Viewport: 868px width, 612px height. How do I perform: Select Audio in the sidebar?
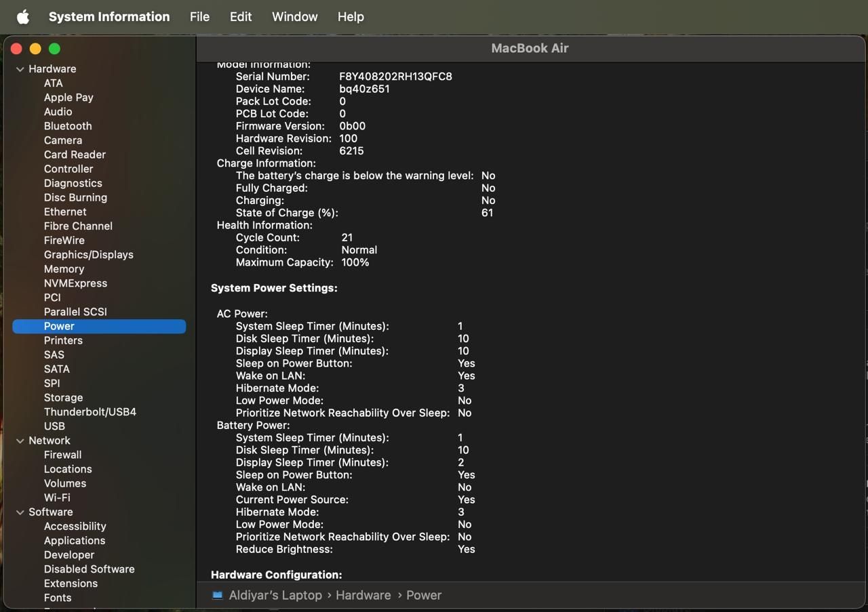58,112
